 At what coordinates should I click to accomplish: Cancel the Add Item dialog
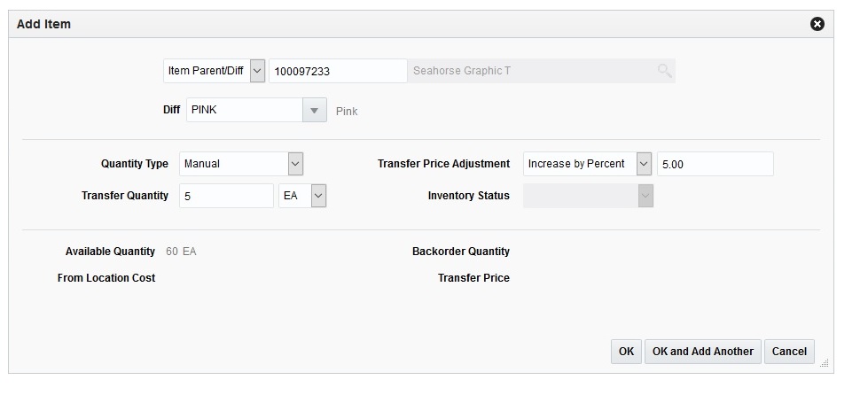[789, 352]
